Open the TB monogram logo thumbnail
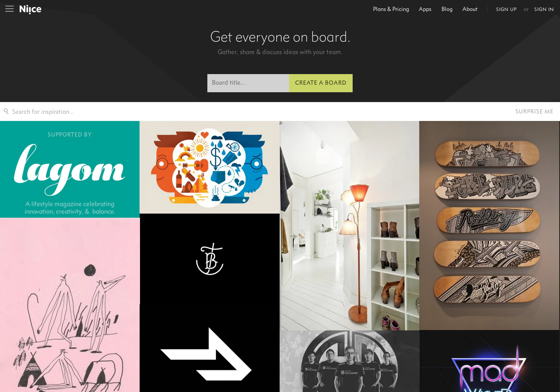The image size is (560, 392). coord(210,259)
